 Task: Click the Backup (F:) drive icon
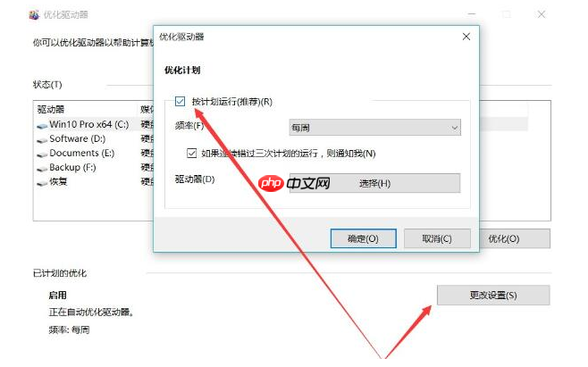pyautogui.click(x=42, y=169)
